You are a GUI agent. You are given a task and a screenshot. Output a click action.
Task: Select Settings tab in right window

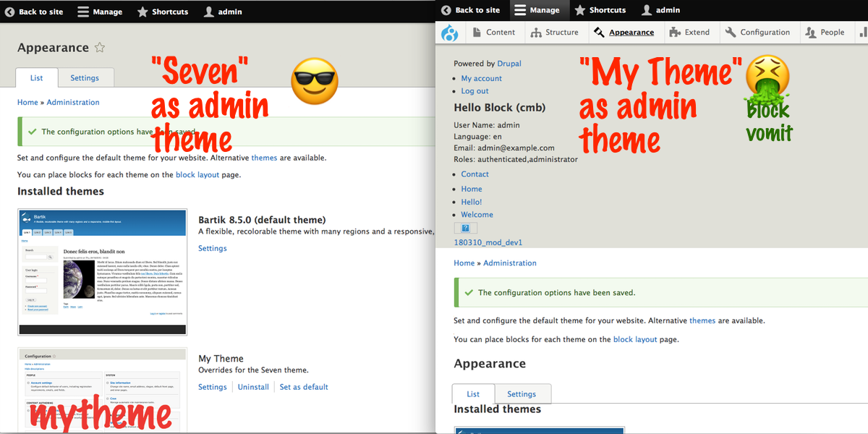(522, 394)
